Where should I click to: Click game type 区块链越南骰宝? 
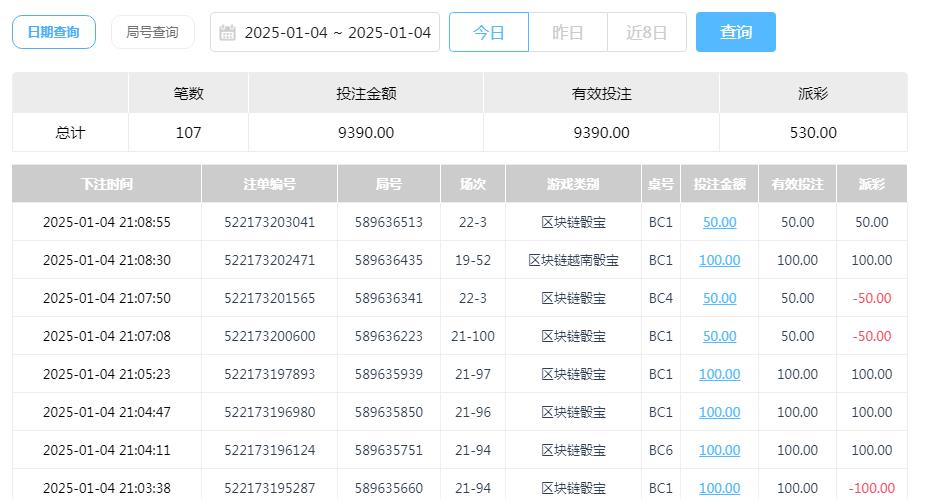pos(573,260)
